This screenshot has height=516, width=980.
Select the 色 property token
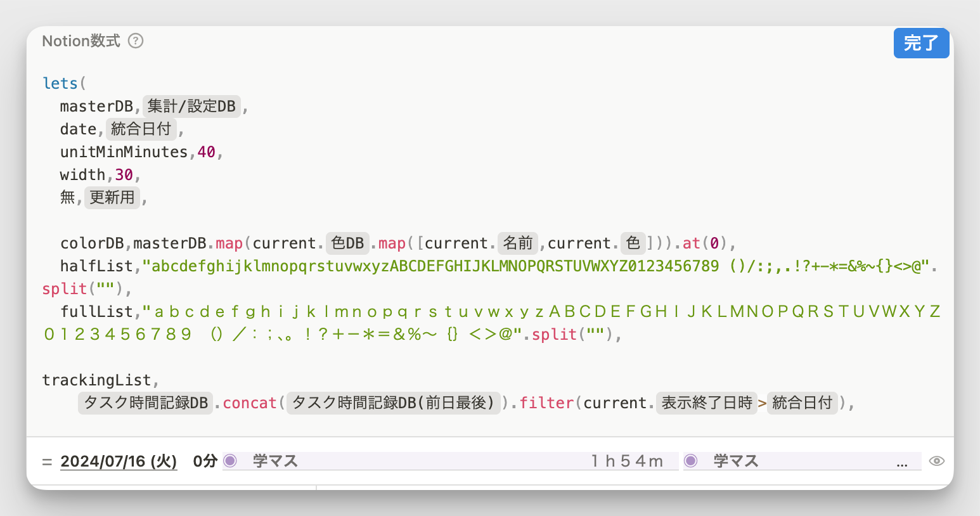pyautogui.click(x=633, y=243)
